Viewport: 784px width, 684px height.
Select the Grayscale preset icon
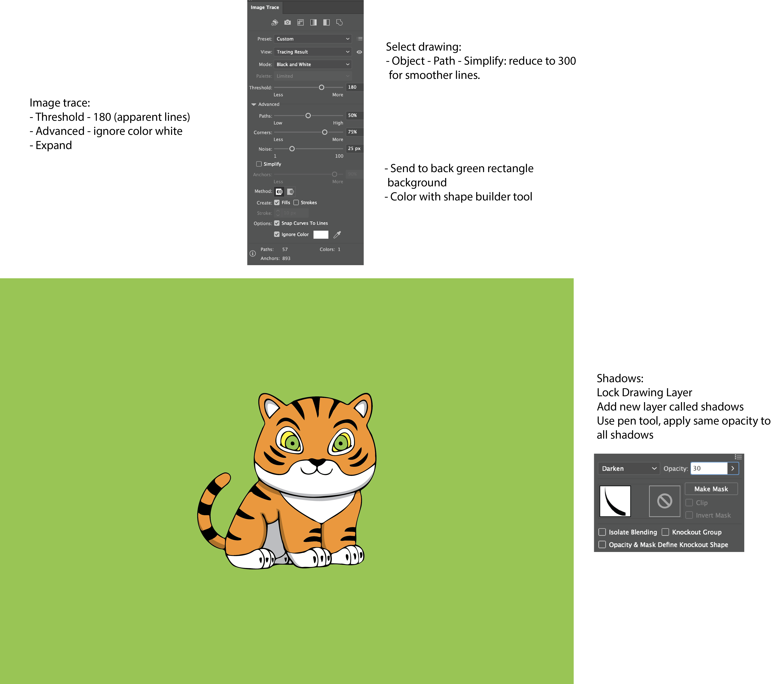(314, 23)
